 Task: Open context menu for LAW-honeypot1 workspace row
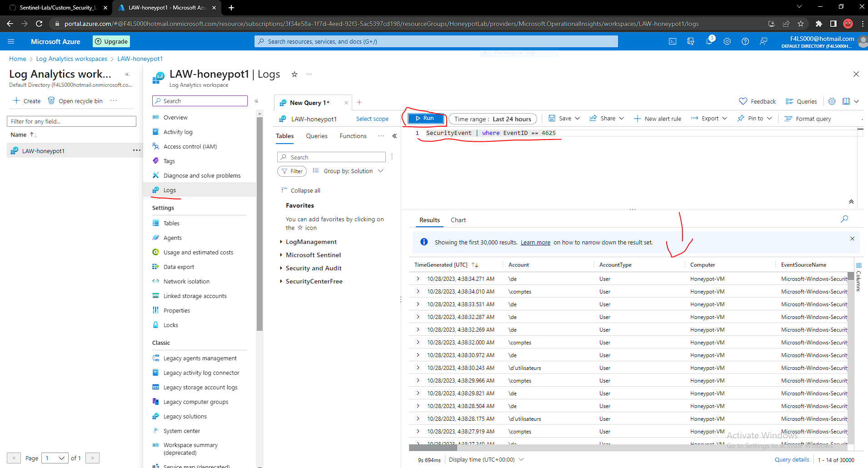point(136,150)
